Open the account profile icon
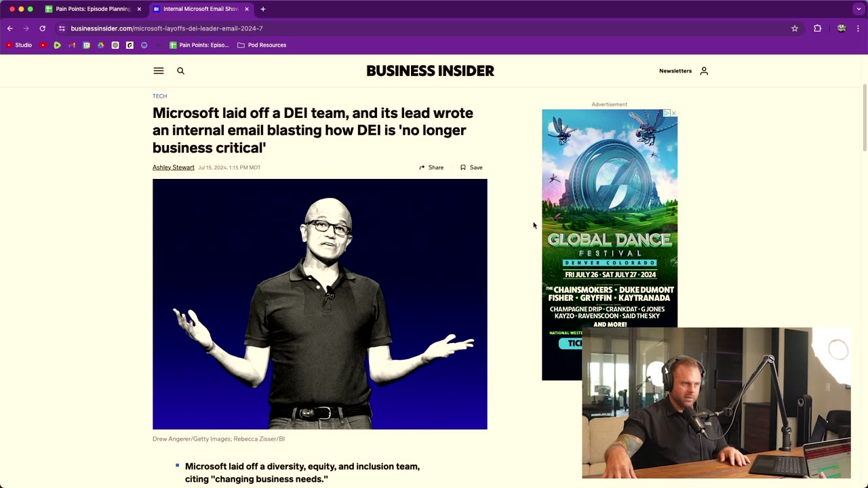Image resolution: width=868 pixels, height=488 pixels. point(704,70)
